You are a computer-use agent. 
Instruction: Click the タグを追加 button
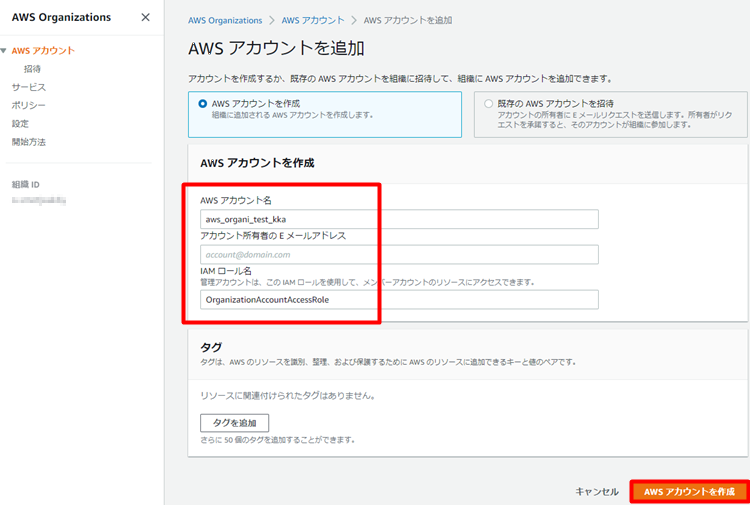pos(234,423)
